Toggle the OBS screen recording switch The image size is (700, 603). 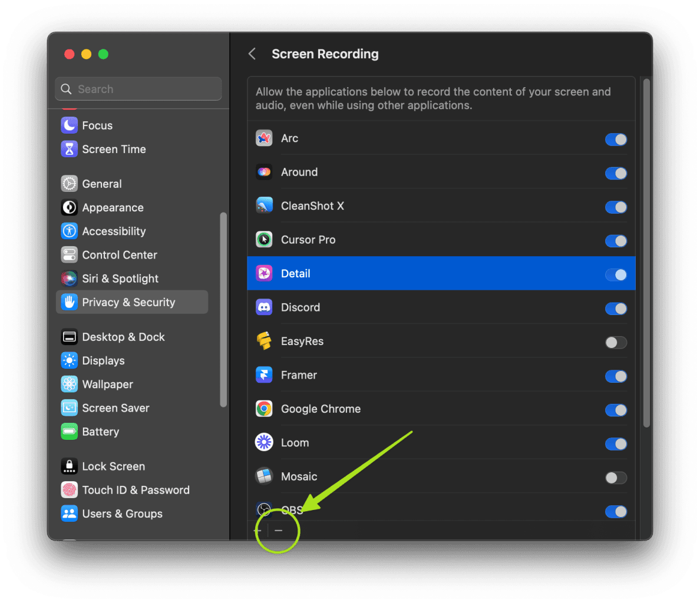click(x=616, y=512)
